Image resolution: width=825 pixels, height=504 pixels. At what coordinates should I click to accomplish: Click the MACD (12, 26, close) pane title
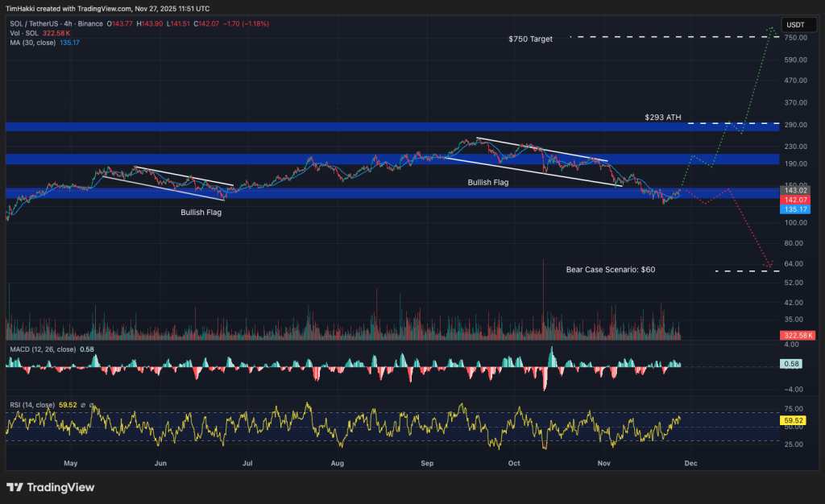pos(43,349)
